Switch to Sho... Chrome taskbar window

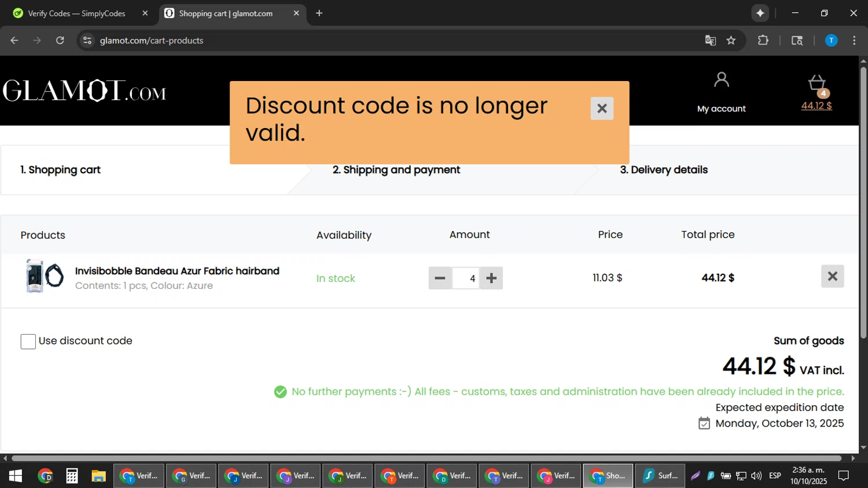click(x=608, y=476)
